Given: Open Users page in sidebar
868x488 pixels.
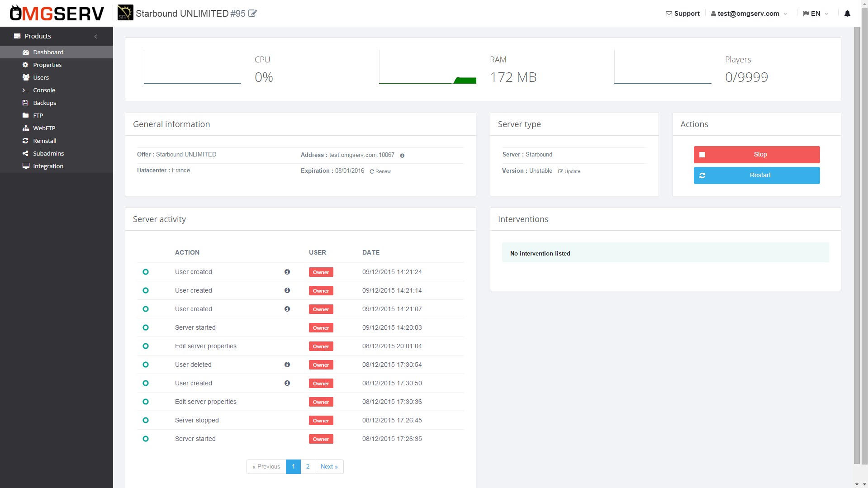Looking at the screenshot, I should click(57, 77).
